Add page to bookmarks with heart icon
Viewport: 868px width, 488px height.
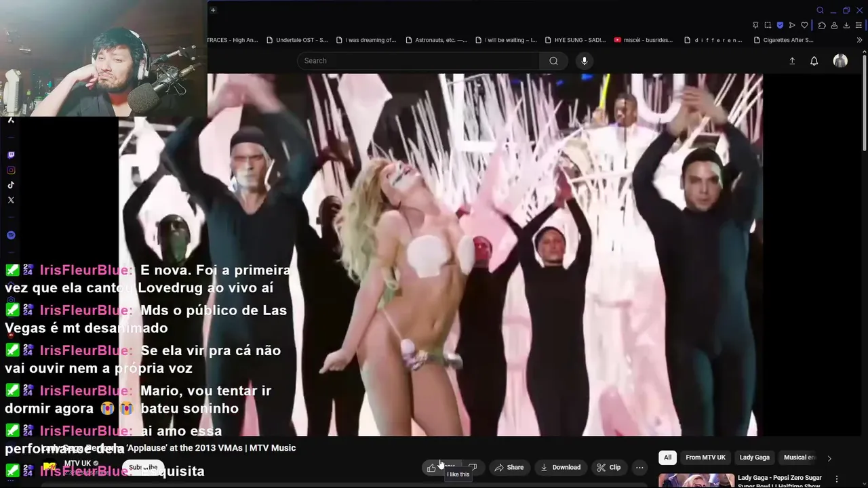[804, 25]
